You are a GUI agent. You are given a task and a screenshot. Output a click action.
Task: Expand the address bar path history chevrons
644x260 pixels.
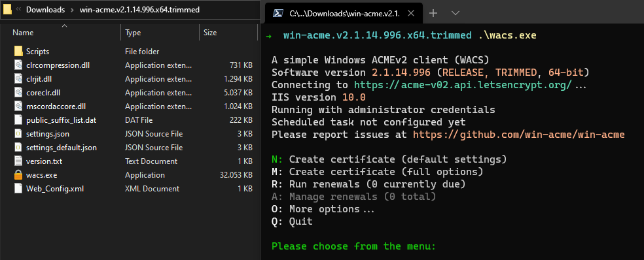coord(18,9)
